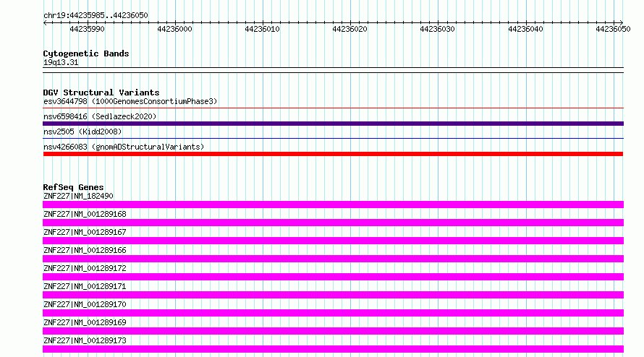Click ruler position 44236020
The width and height of the screenshot is (644, 357).
tap(349, 29)
